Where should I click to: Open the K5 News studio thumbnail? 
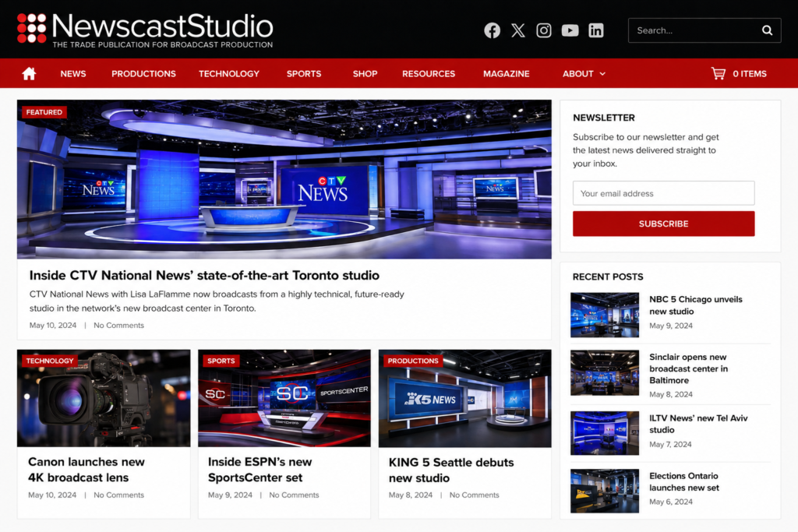(x=464, y=398)
